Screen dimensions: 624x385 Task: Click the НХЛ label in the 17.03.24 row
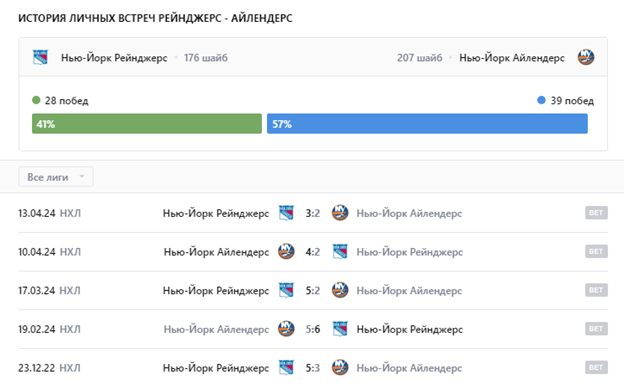[70, 291]
